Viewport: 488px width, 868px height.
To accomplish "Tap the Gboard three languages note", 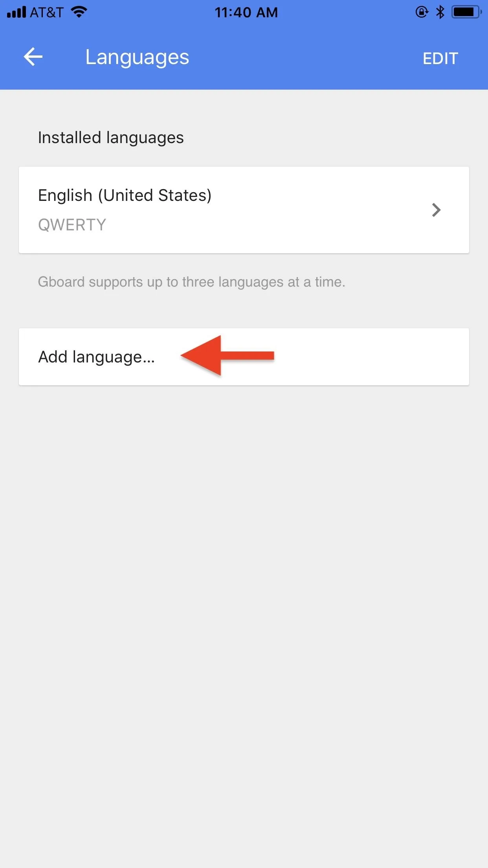I will tap(192, 282).
